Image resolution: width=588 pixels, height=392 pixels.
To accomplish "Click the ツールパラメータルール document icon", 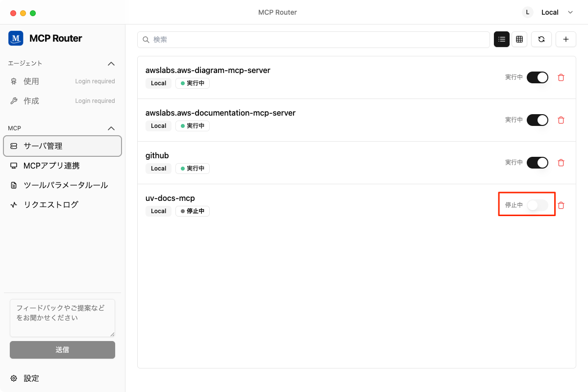I will (14, 185).
